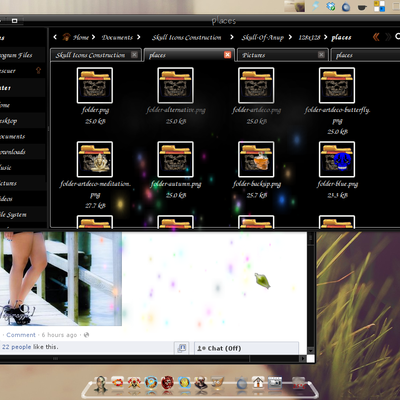
Task: Click the left arrow before Home in path bar
Action: tap(55, 37)
